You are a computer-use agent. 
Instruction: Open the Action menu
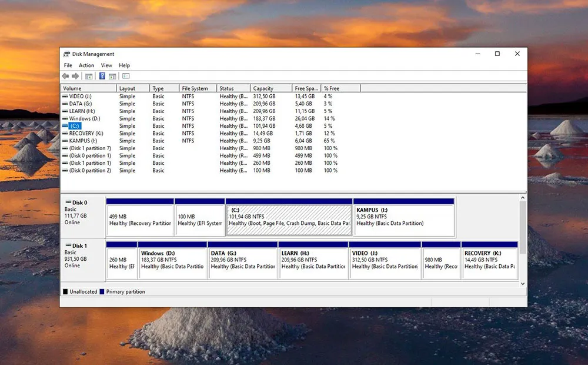pyautogui.click(x=86, y=65)
